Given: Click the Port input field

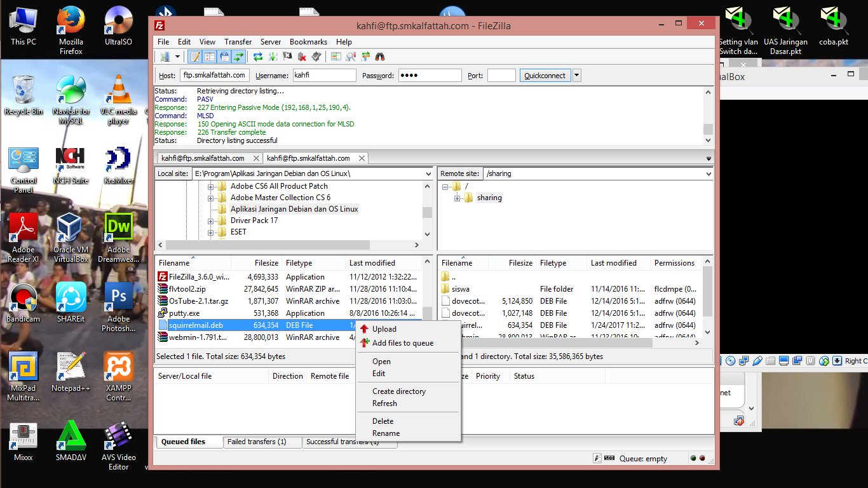Looking at the screenshot, I should [x=501, y=76].
